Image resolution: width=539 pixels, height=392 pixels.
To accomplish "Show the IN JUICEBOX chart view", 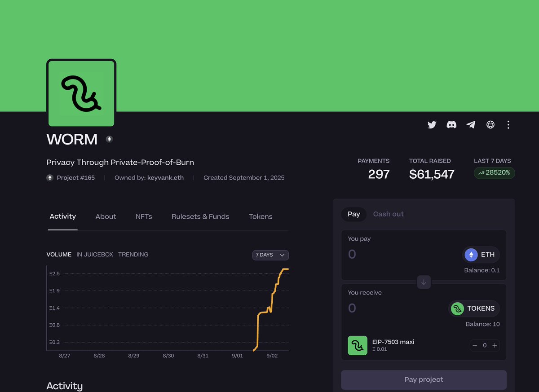I will pyautogui.click(x=95, y=255).
